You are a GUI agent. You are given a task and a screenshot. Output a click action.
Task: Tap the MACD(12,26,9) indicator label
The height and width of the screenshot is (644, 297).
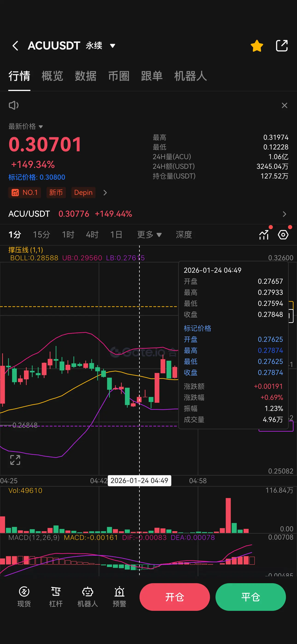[x=34, y=538]
